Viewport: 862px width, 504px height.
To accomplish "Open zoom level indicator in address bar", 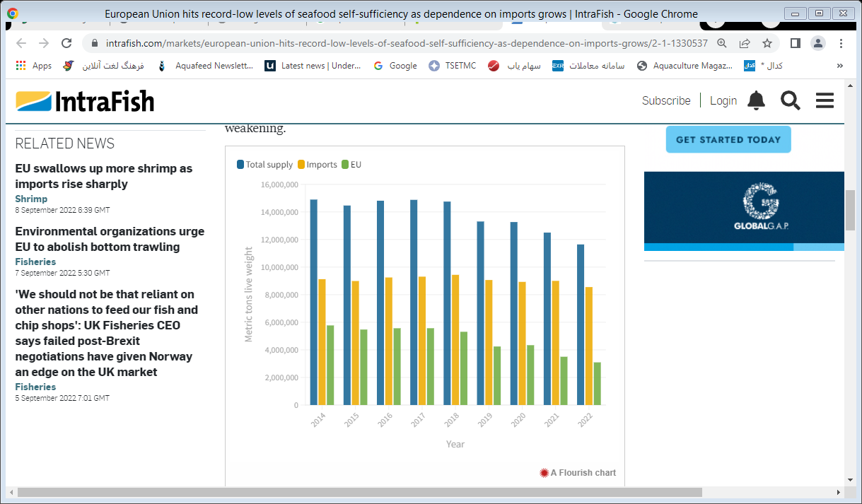I will pyautogui.click(x=722, y=43).
